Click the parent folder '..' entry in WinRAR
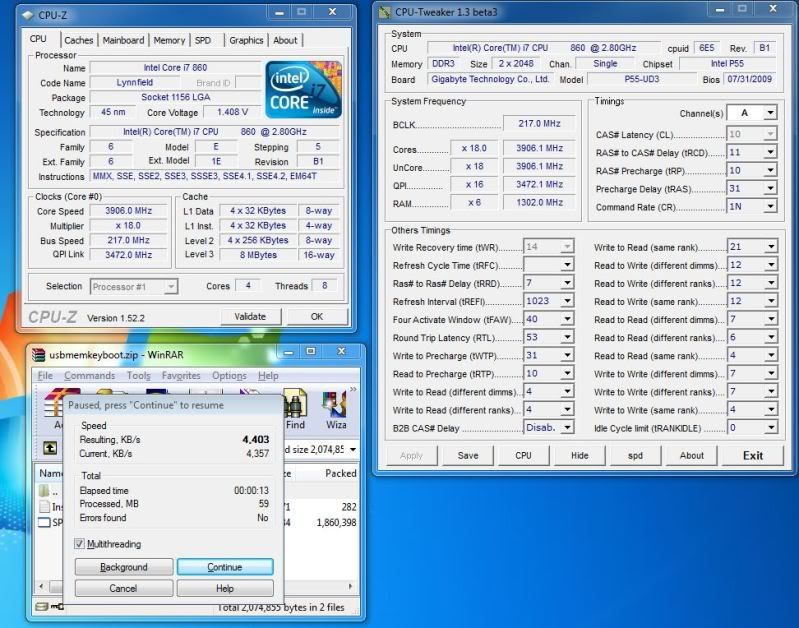Screen dimensions: 799x628 click(x=49, y=491)
